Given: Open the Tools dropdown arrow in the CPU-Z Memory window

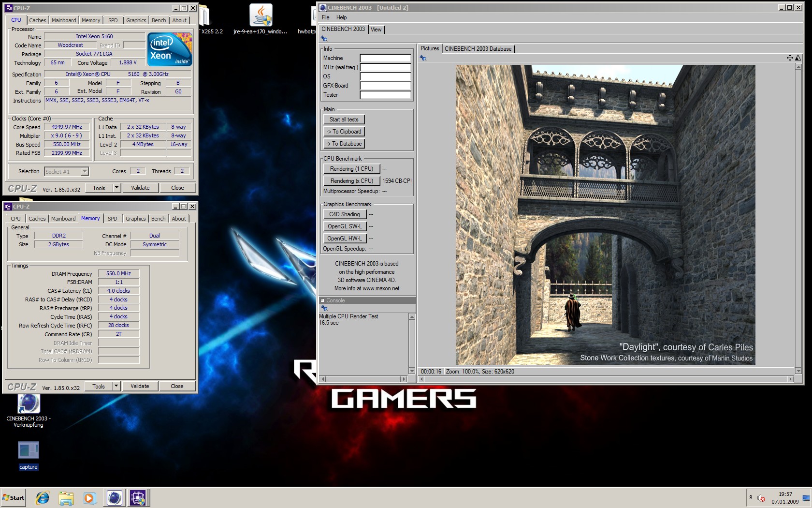Looking at the screenshot, I should pos(116,386).
